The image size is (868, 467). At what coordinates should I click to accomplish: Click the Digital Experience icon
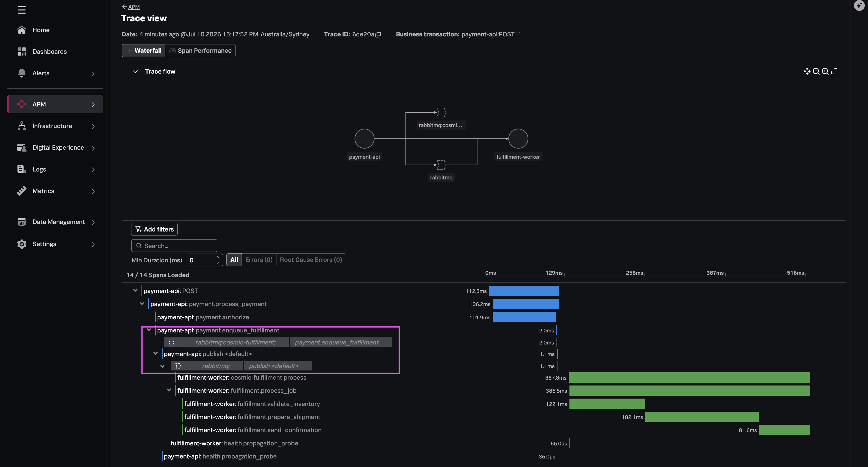point(22,147)
